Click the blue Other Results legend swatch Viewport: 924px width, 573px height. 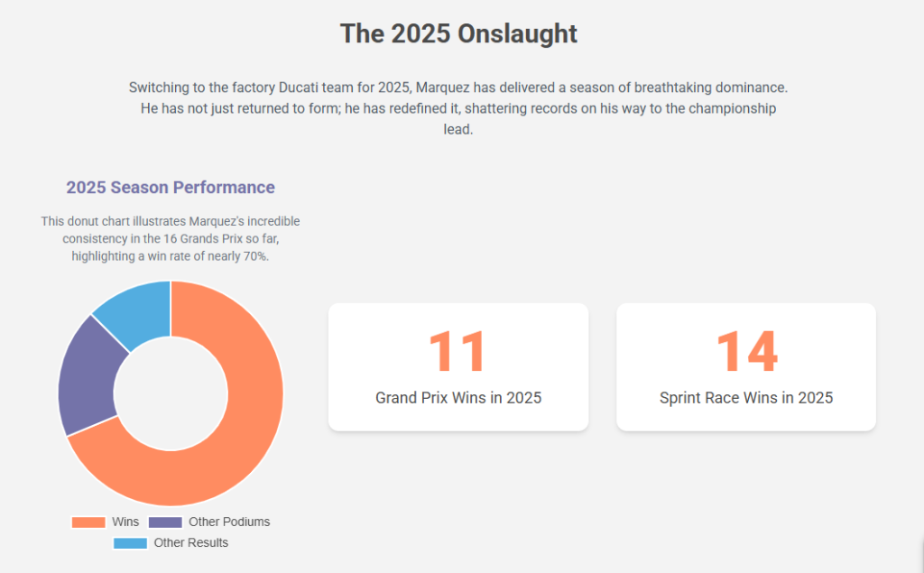click(130, 543)
